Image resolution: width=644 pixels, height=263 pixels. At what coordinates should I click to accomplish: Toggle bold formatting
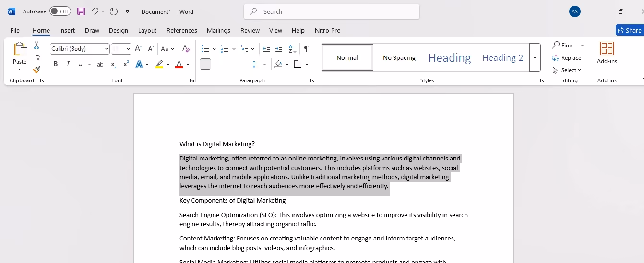pos(56,64)
